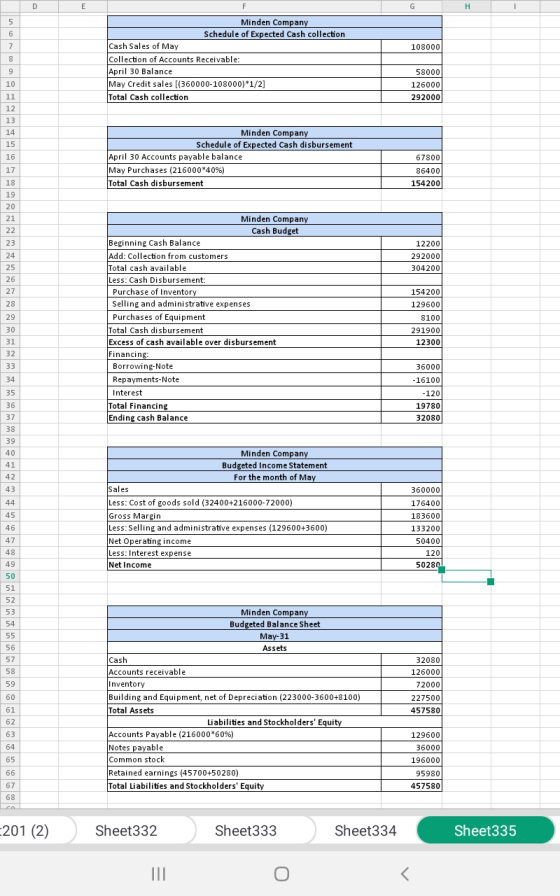
Task: Select column E header
Action: coord(83,6)
